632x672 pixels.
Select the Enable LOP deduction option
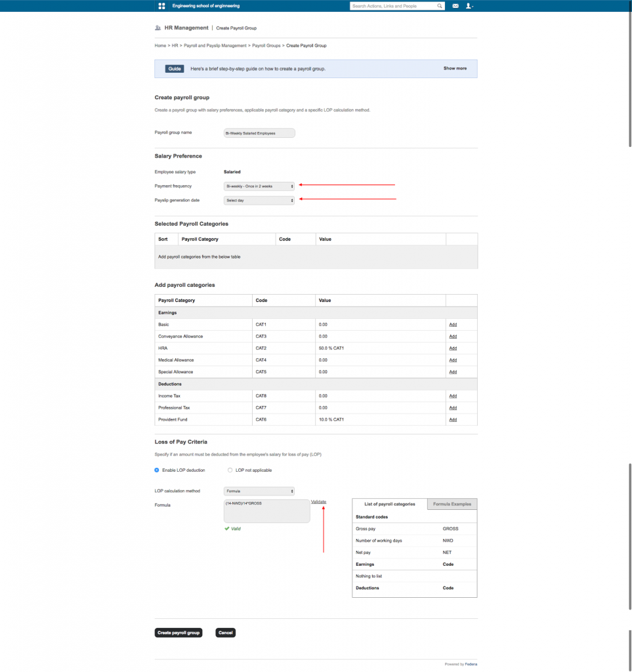[x=156, y=470]
